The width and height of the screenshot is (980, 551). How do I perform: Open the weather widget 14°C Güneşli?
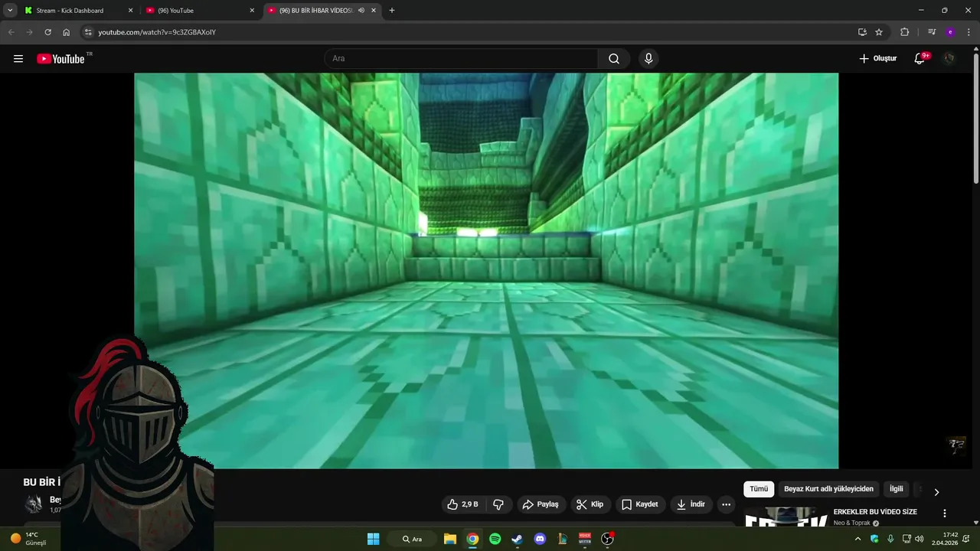pyautogui.click(x=28, y=539)
